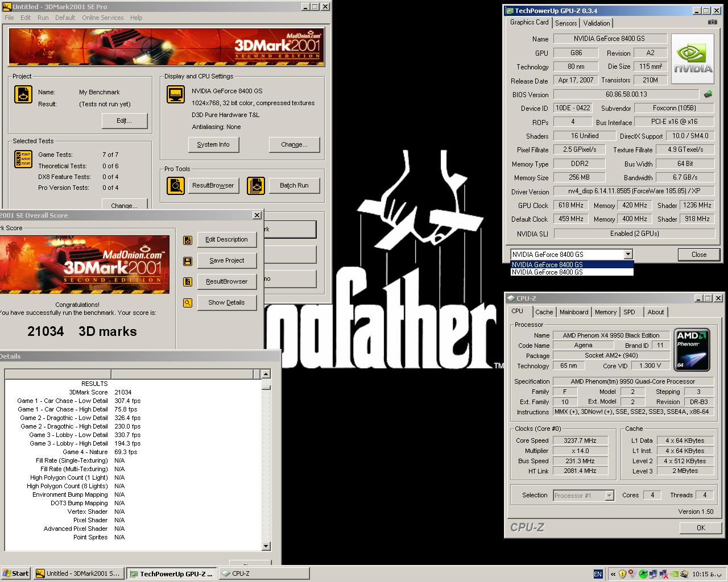Click the 3DMark2001 banner in main window
728x582 pixels.
(167, 47)
